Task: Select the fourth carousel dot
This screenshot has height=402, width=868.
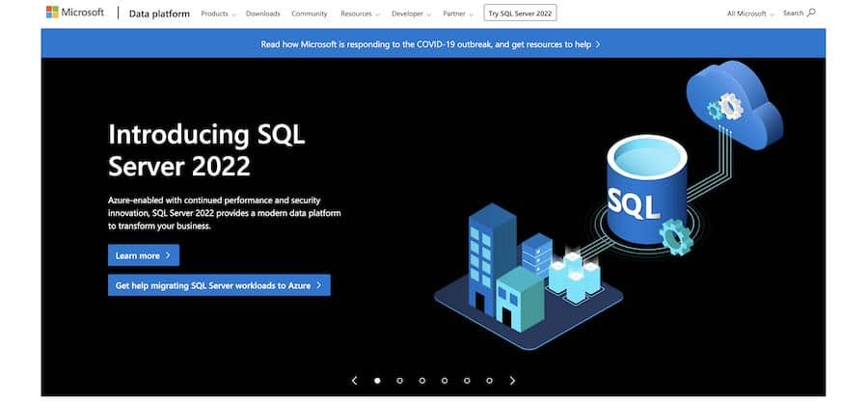Action: pyautogui.click(x=445, y=381)
